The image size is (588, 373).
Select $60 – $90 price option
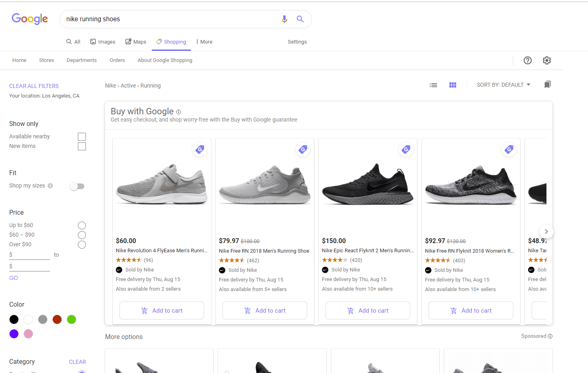(x=82, y=235)
